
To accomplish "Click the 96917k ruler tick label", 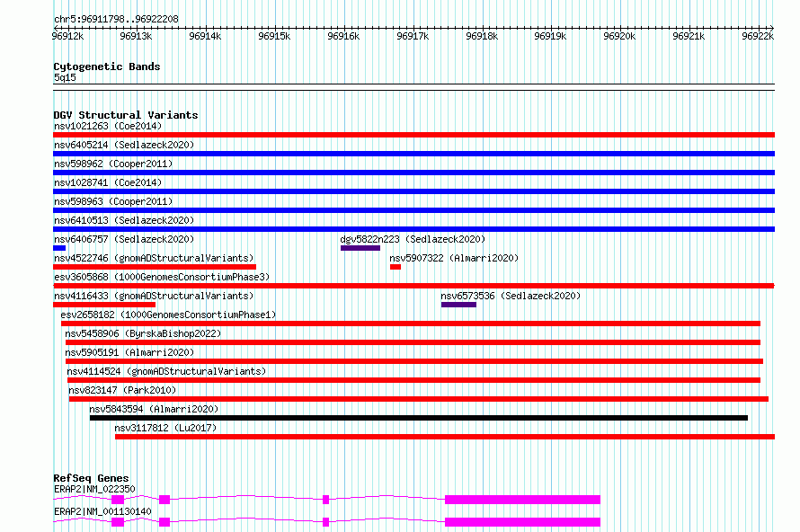I will tap(413, 36).
